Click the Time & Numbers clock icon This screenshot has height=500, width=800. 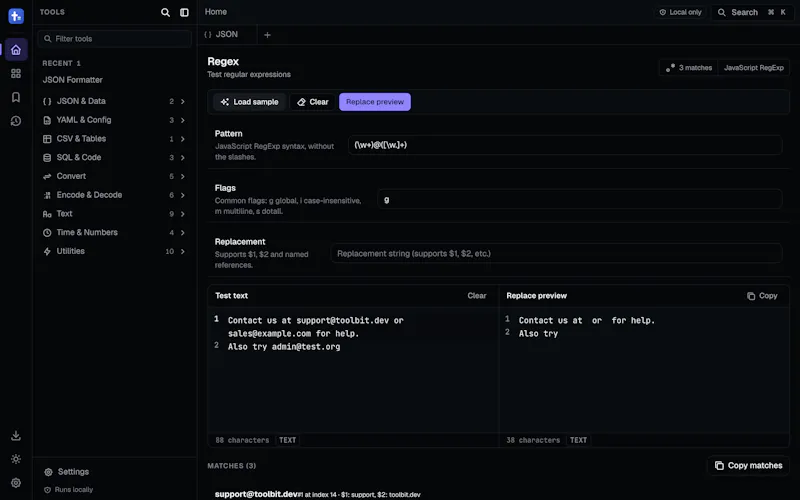(47, 233)
